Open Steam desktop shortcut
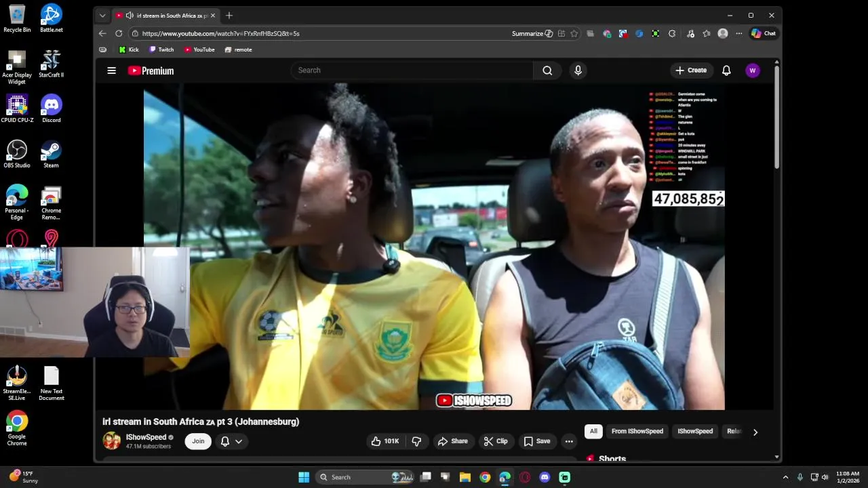868x488 pixels. coord(51,154)
